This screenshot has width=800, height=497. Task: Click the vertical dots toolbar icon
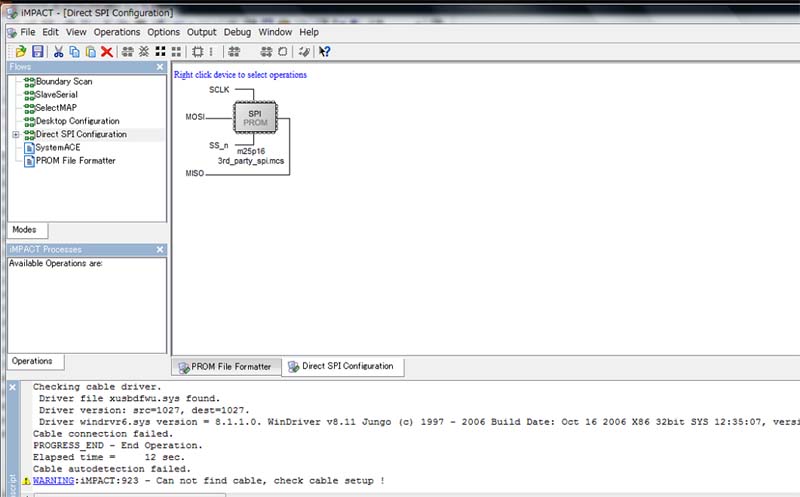[x=211, y=52]
